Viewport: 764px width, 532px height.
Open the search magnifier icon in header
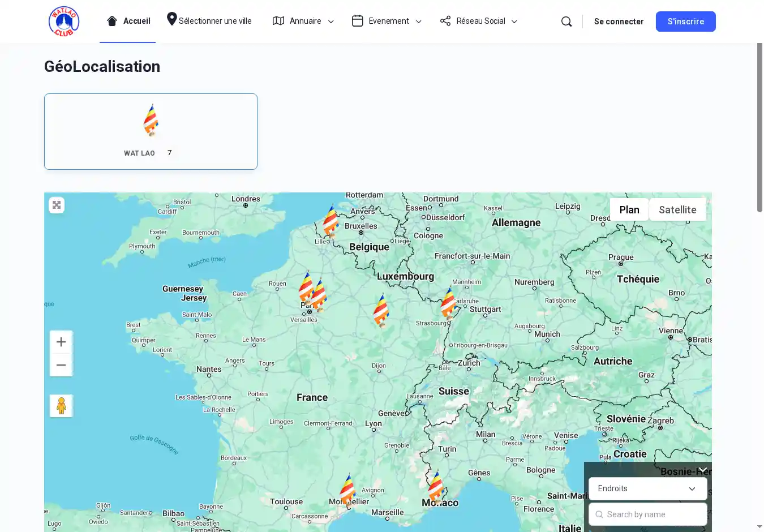[566, 22]
